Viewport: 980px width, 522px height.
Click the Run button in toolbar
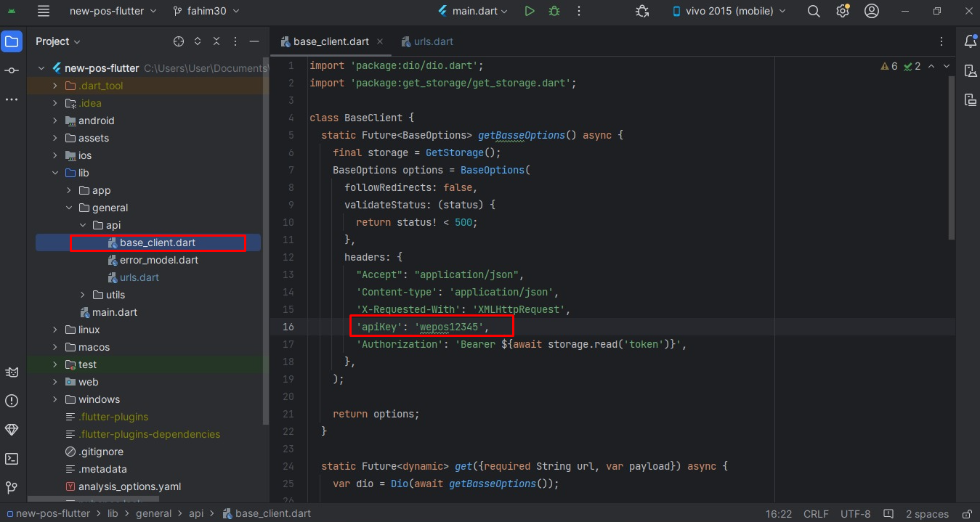pyautogui.click(x=530, y=11)
